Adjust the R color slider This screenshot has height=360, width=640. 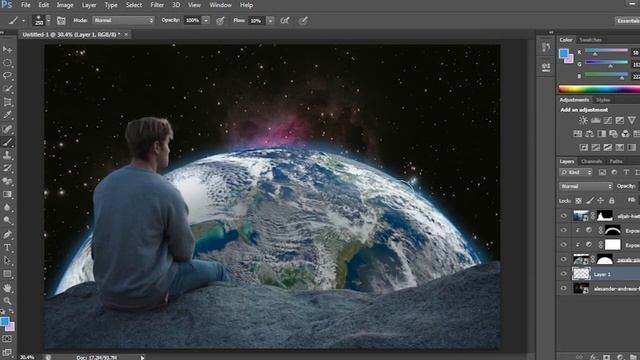pos(607,51)
